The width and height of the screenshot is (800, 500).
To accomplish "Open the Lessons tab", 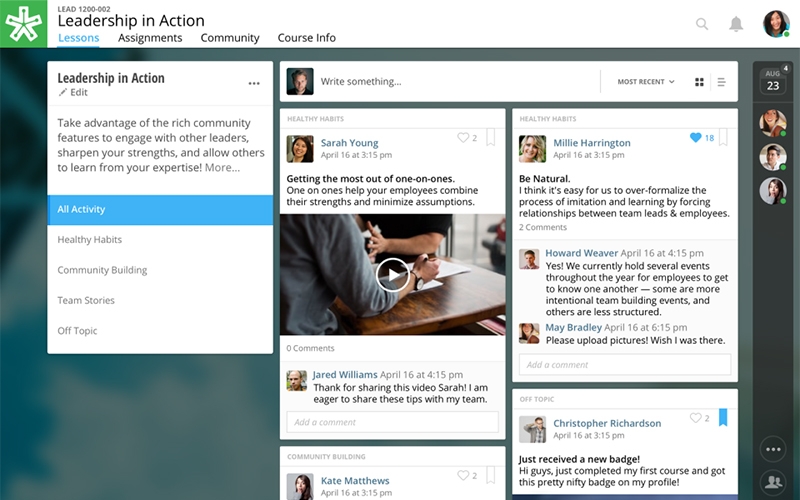I will (x=79, y=38).
